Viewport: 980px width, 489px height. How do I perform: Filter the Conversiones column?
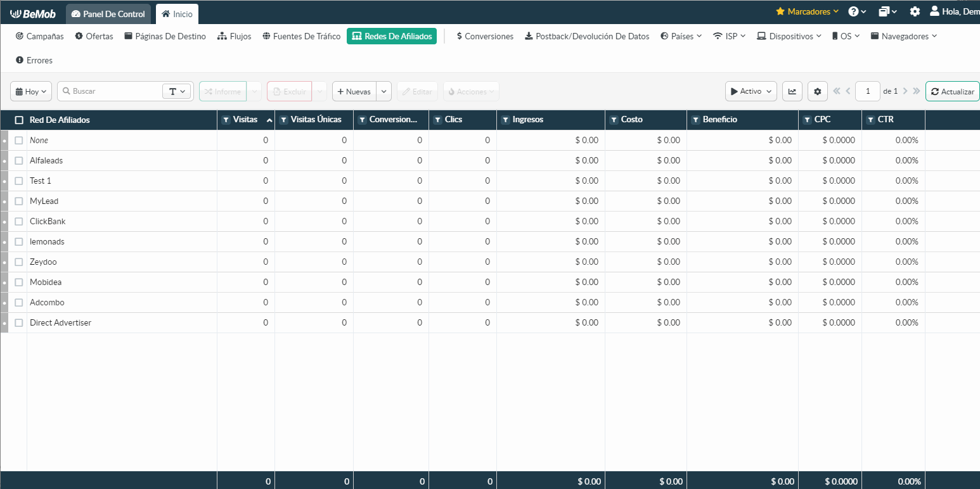[362, 120]
